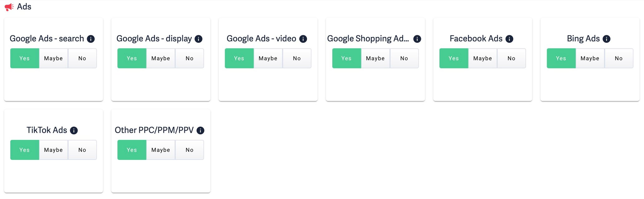
Task: Select the Ads section heading
Action: coord(24,6)
